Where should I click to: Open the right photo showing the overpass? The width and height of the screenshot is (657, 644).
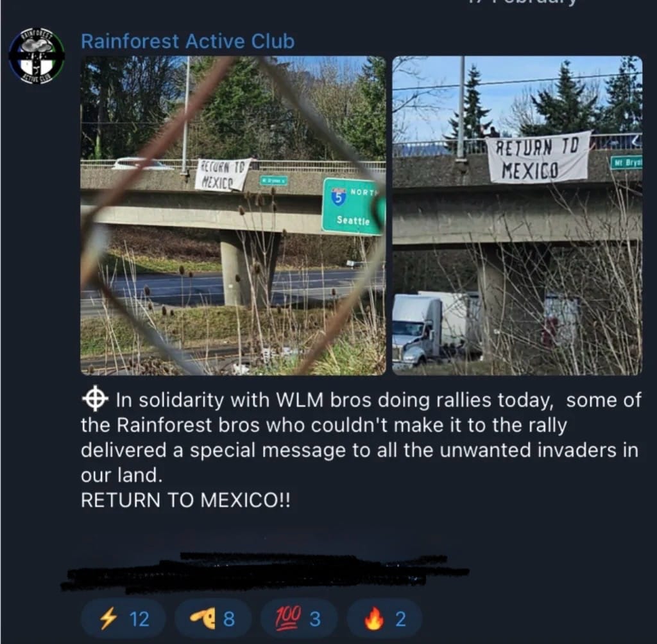pyautogui.click(x=517, y=216)
